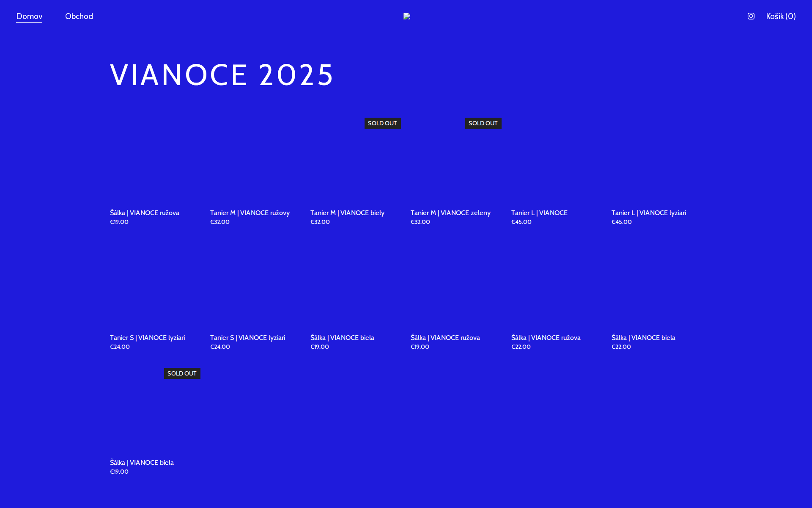The height and width of the screenshot is (508, 812).
Task: Open Šálka VIANOCE biela €22.00 product
Action: [x=643, y=337]
